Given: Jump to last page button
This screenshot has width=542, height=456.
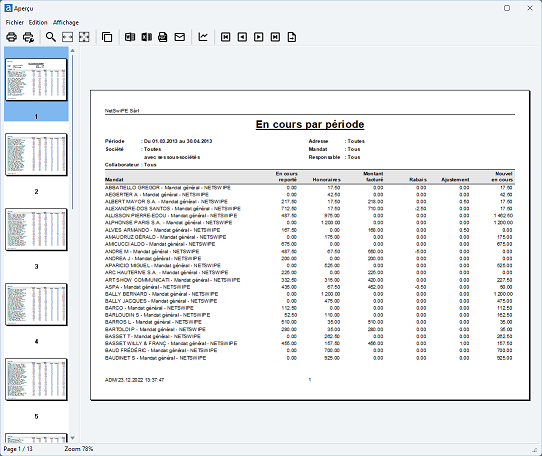Looking at the screenshot, I should click(x=275, y=37).
